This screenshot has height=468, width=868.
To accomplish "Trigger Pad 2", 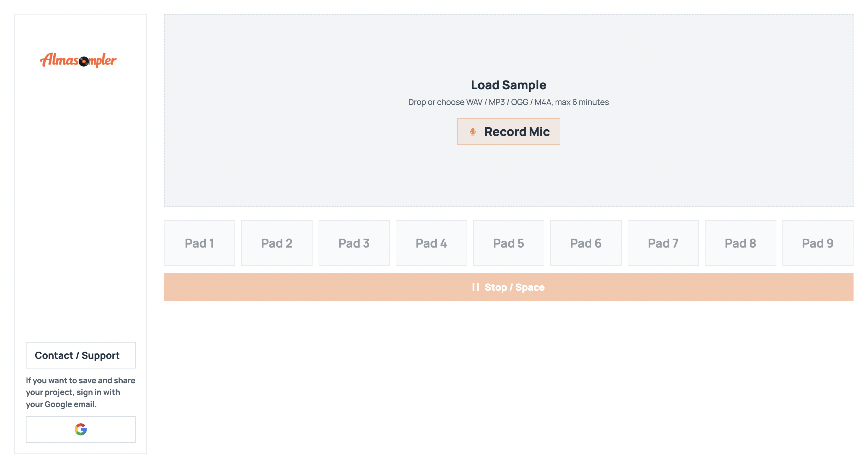I will [x=277, y=243].
